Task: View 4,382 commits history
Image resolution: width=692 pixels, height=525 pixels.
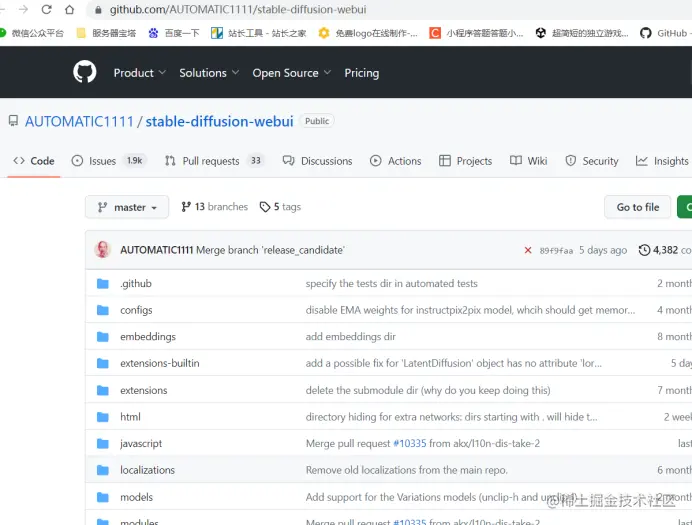Action: tap(665, 250)
